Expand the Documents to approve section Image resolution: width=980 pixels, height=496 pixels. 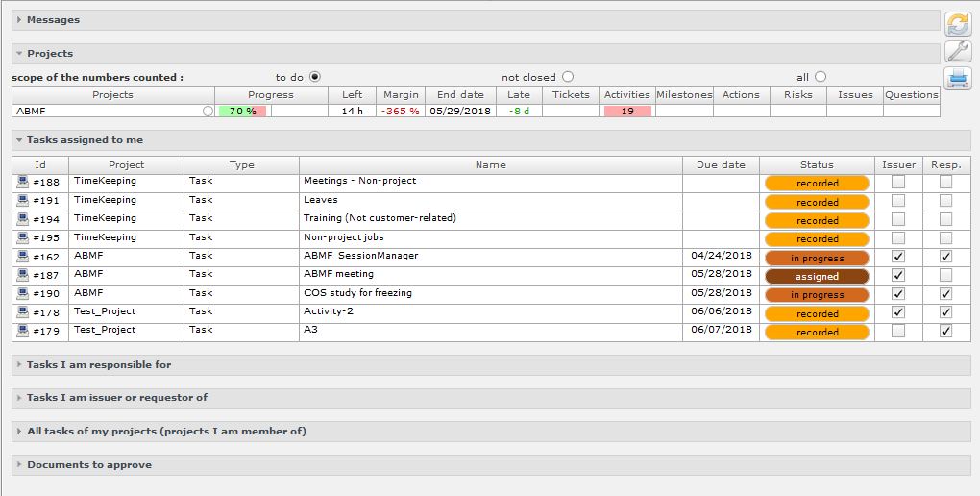click(x=88, y=465)
